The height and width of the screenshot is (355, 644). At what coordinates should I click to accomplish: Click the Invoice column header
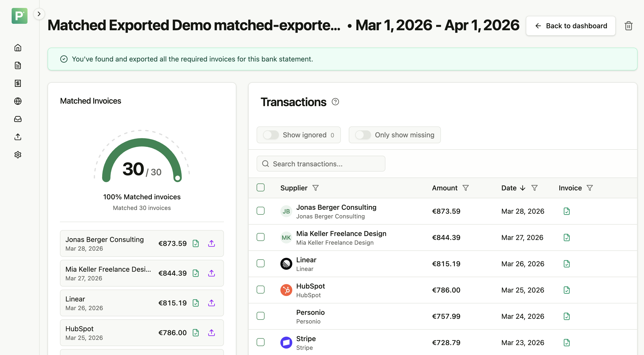coord(570,188)
